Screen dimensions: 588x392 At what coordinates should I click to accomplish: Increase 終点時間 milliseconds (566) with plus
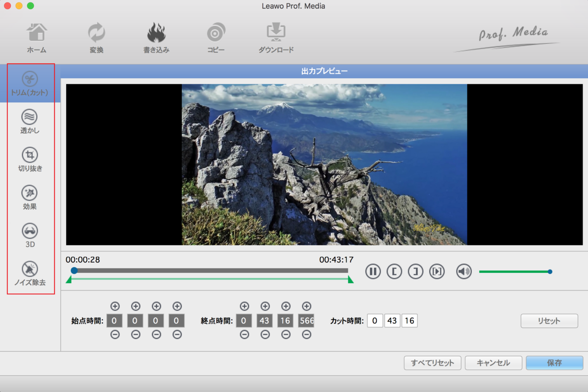[x=306, y=306]
